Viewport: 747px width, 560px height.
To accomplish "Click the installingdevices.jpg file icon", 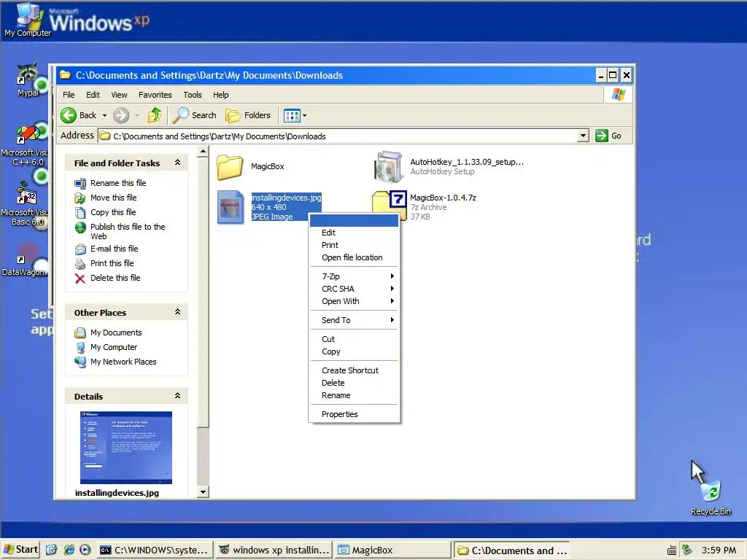I will pyautogui.click(x=230, y=207).
